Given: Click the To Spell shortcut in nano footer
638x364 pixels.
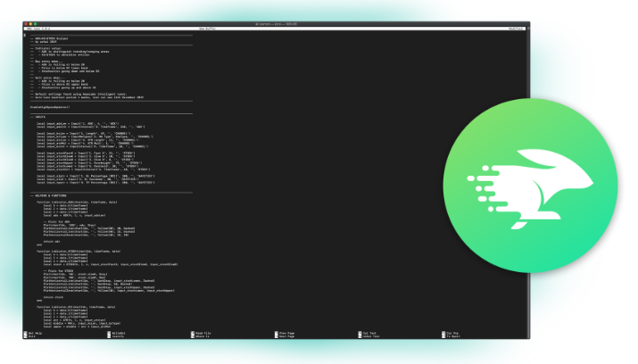Looking at the screenshot, I should point(452,336).
